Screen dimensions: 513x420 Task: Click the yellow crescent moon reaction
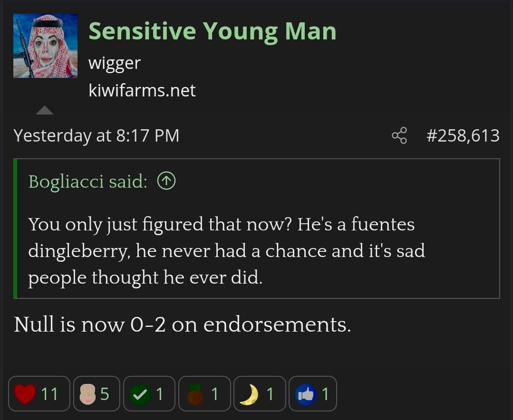[x=249, y=394]
